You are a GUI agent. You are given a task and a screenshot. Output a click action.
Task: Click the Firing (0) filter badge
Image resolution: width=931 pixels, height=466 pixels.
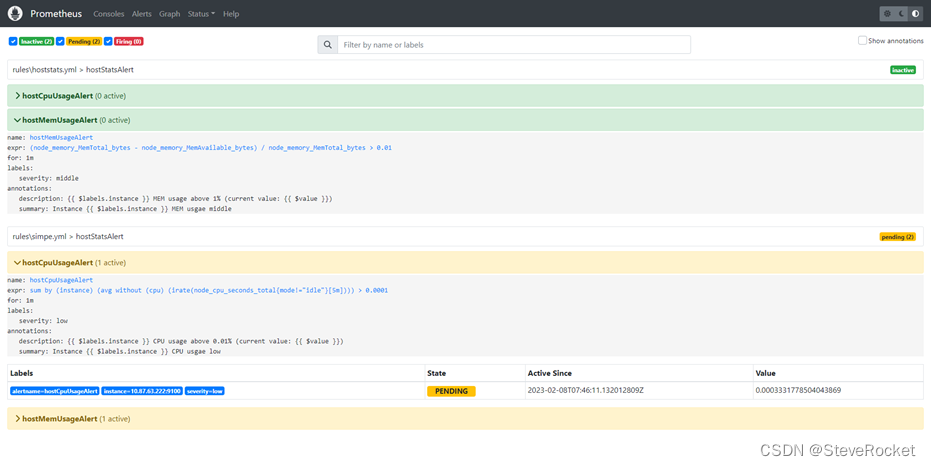[x=129, y=42]
